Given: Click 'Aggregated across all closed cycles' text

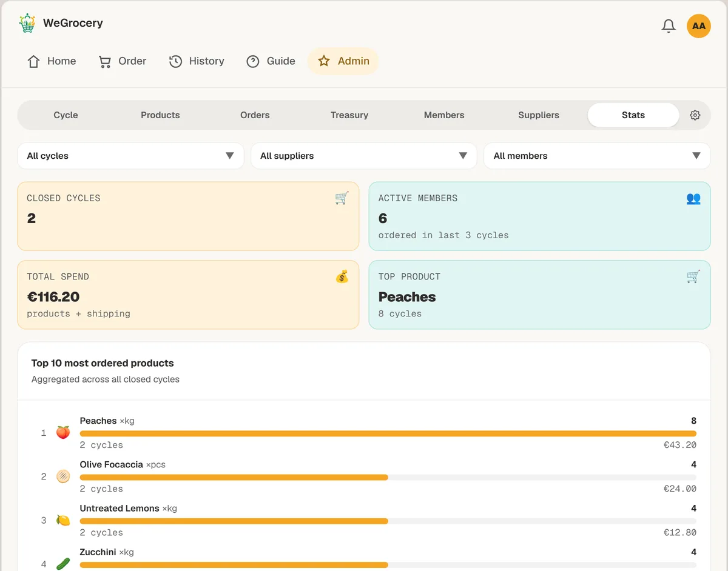Looking at the screenshot, I should coord(106,379).
